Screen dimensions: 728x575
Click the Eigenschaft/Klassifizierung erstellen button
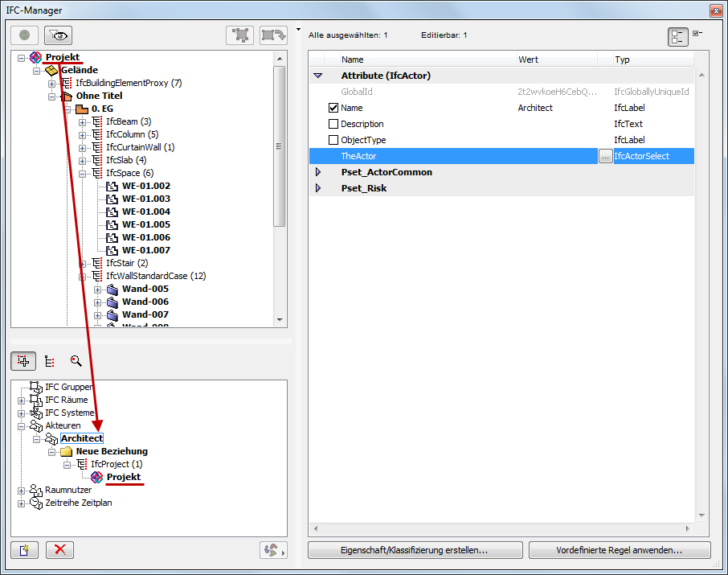[415, 550]
